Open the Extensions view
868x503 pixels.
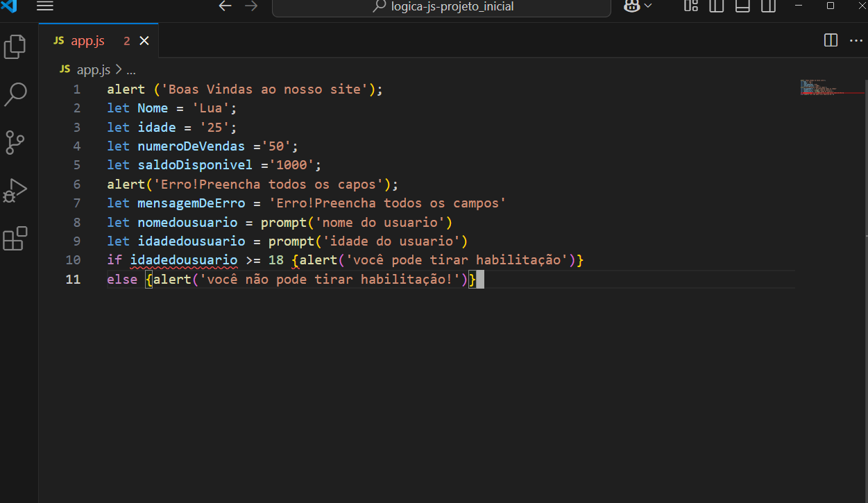pyautogui.click(x=15, y=238)
